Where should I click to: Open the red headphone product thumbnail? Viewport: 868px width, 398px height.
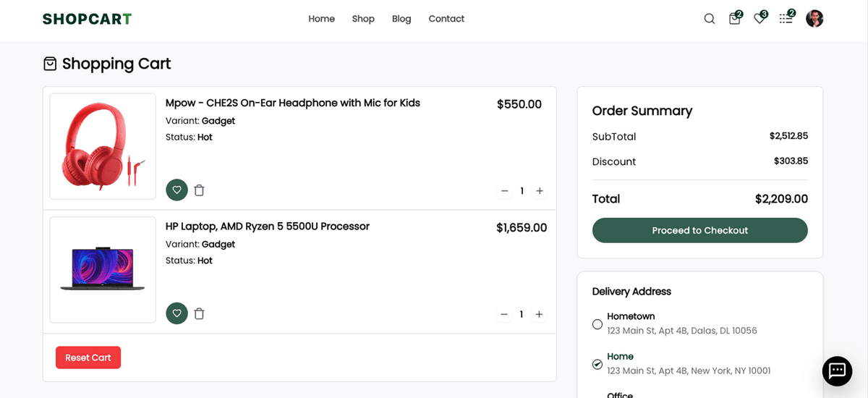point(103,146)
